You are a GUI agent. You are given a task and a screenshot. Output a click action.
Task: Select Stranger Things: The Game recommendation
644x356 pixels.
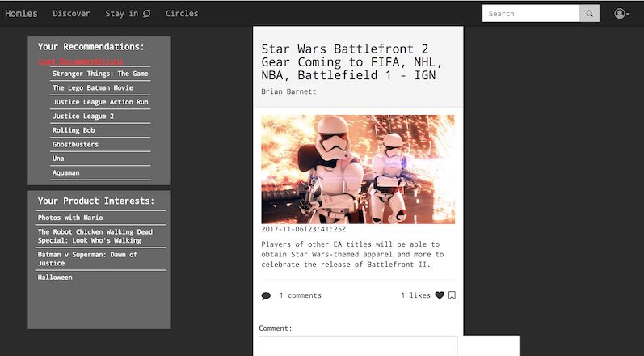point(100,74)
